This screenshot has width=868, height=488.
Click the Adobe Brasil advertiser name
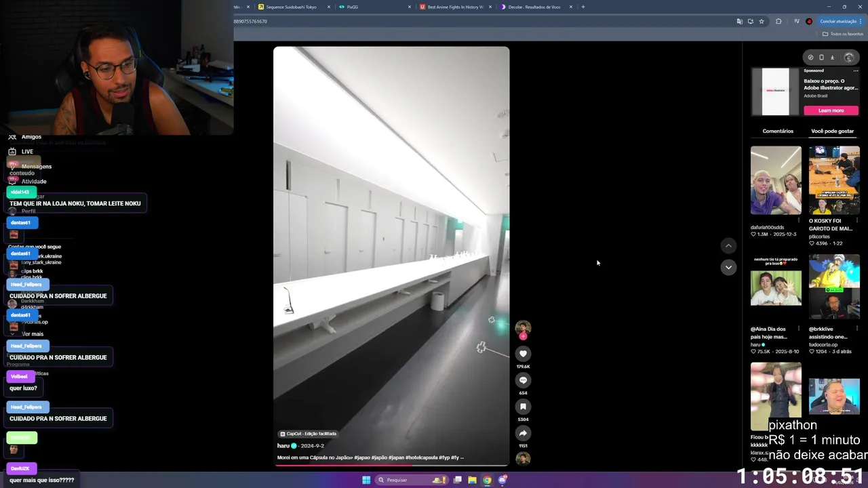(x=816, y=96)
